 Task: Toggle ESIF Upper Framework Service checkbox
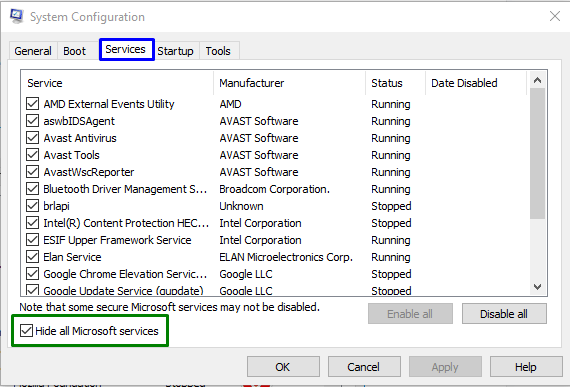pyautogui.click(x=32, y=240)
